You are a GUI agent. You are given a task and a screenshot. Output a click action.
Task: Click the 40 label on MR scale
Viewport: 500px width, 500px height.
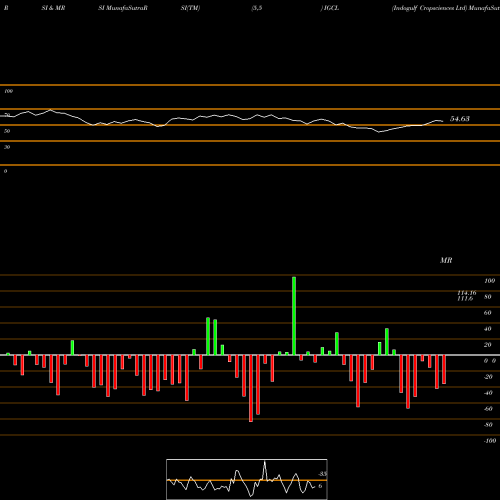pyautogui.click(x=488, y=329)
